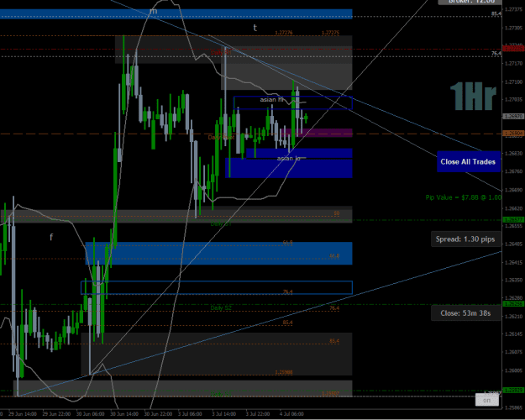Click 1.26485 on the price axis
Screen dimensions: 525x420
[x=513, y=244]
